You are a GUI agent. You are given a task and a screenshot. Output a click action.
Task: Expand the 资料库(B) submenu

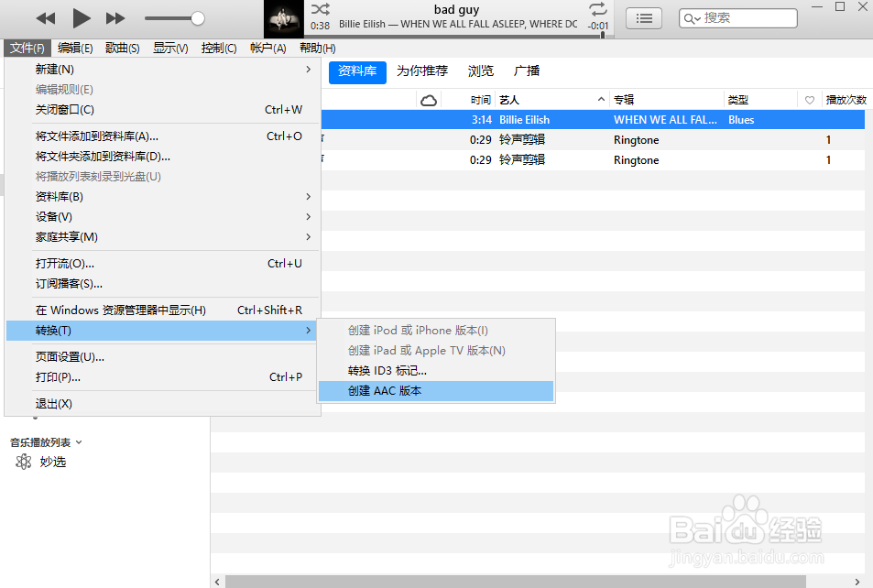pyautogui.click(x=162, y=197)
